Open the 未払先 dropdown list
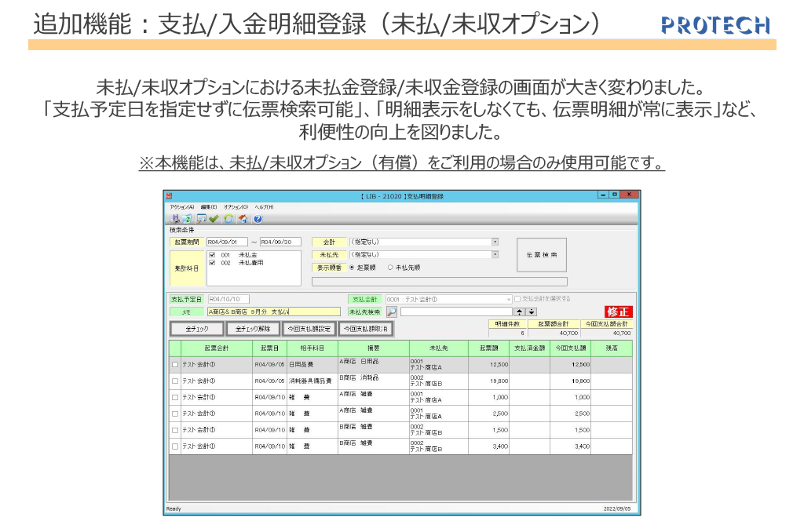The height and width of the screenshot is (532, 804). tap(495, 254)
